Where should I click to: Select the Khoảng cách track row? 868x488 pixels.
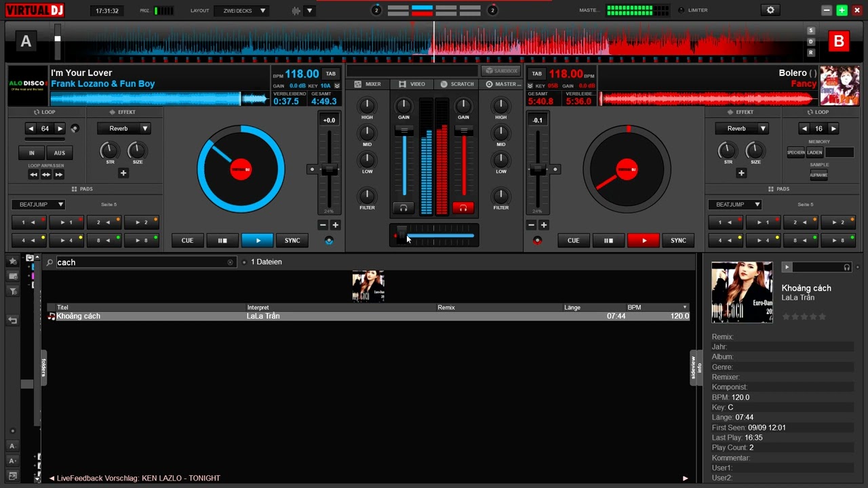pyautogui.click(x=368, y=317)
